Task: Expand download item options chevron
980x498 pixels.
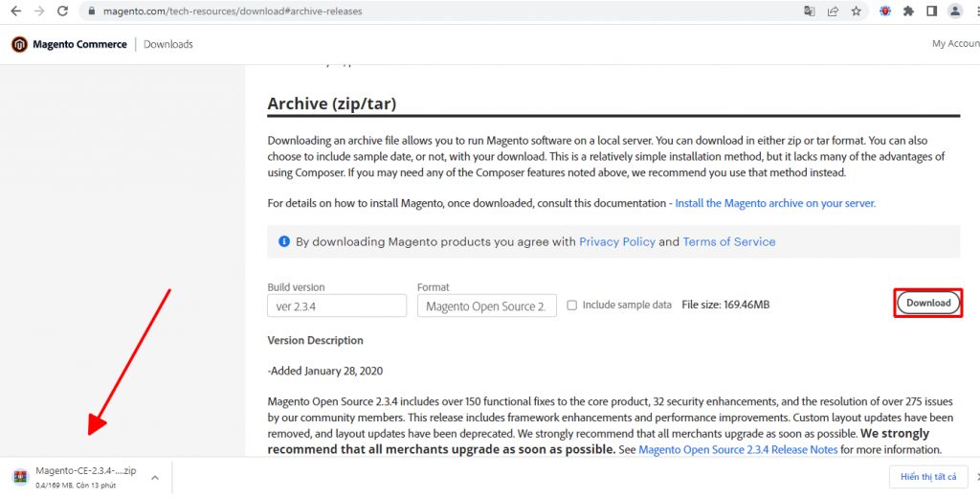Action: pos(155,478)
